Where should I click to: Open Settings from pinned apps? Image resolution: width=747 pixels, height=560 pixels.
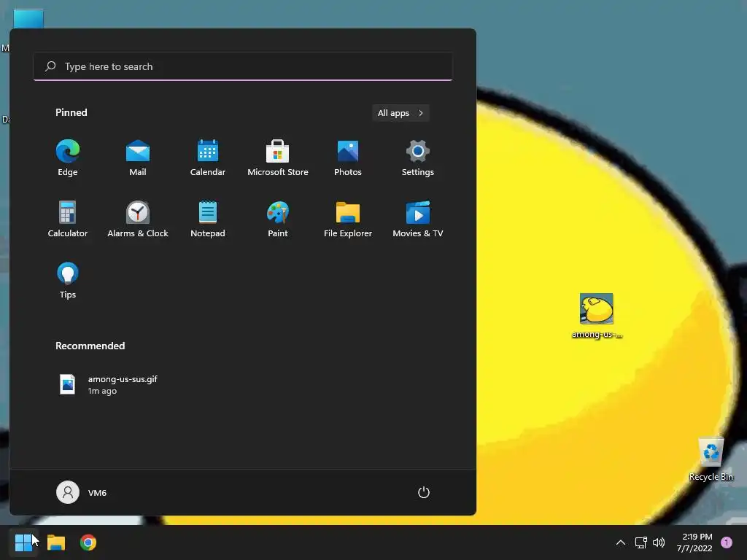(418, 158)
